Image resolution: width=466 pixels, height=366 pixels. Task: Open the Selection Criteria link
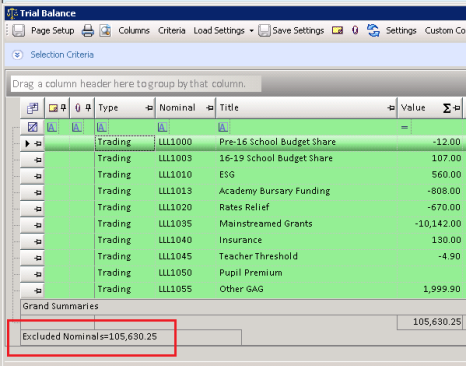62,55
